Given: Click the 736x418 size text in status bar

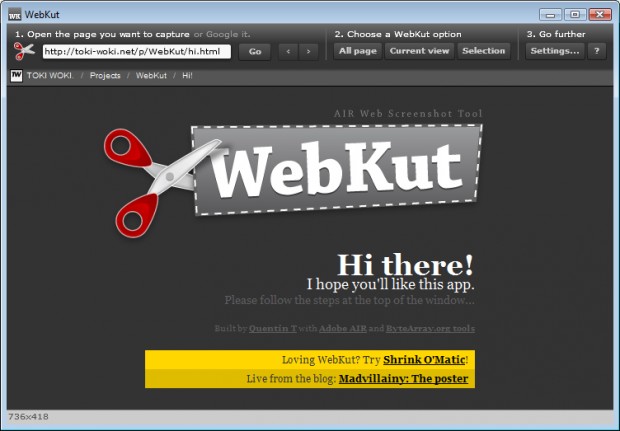Looking at the screenshot, I should click(28, 417).
